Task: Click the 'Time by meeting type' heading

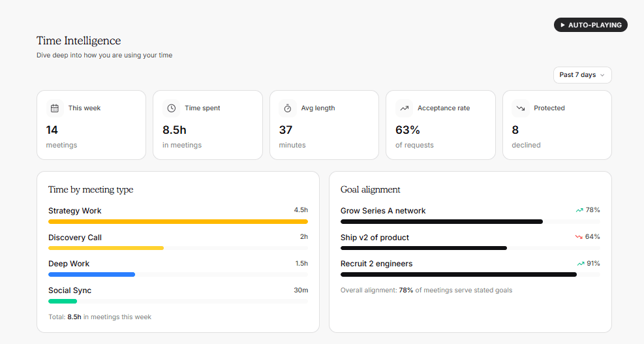Action: [x=91, y=189]
